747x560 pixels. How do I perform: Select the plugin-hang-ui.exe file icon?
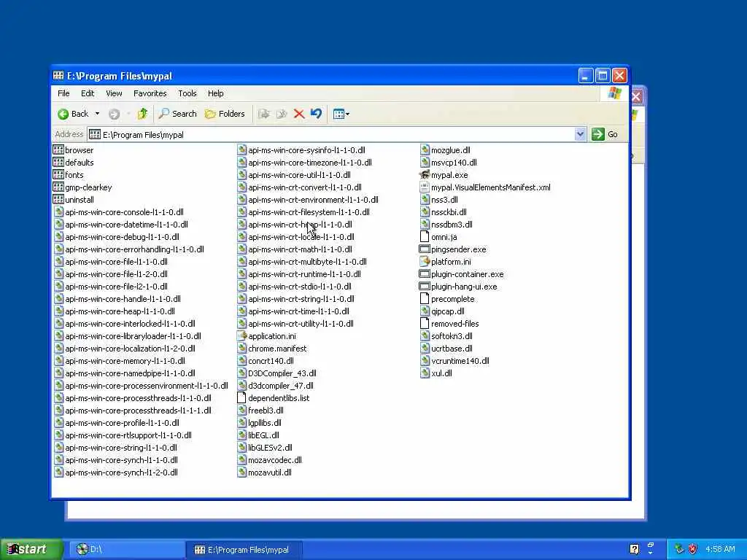425,286
